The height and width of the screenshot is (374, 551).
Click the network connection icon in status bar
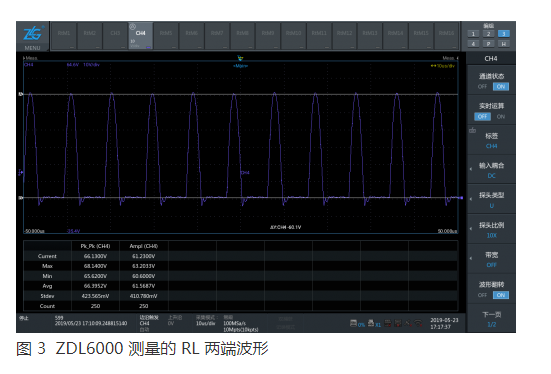point(418,323)
